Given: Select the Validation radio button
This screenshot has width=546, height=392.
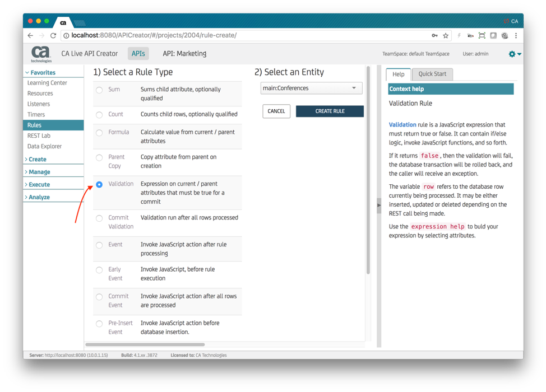Looking at the screenshot, I should 99,184.
